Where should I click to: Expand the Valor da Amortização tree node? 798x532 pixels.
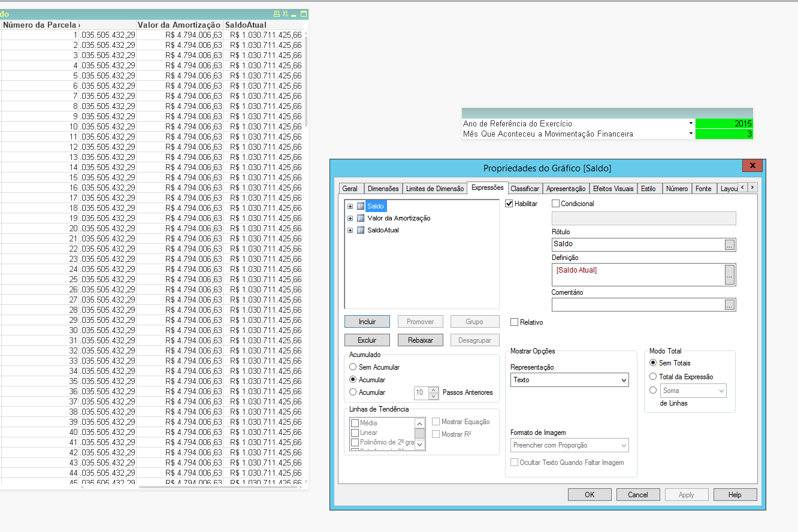[350, 218]
